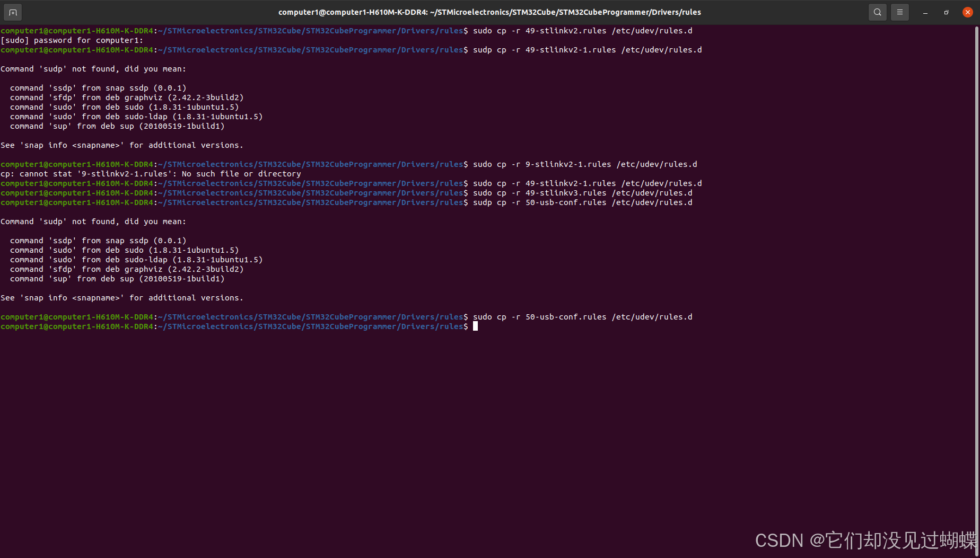
Task: Click the minimize window icon
Action: 925,12
